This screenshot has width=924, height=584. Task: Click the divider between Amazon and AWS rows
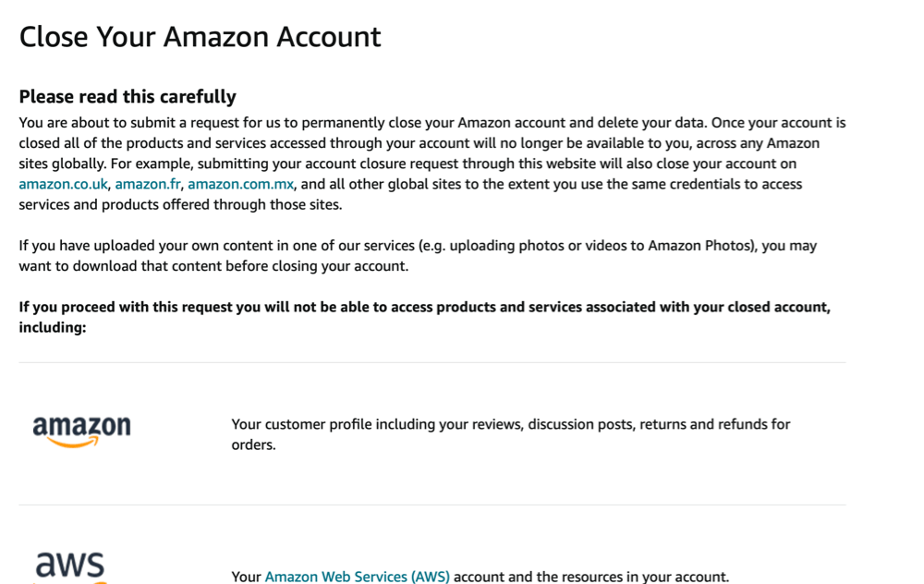tap(432, 505)
